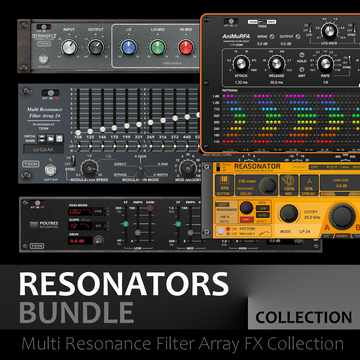The width and height of the screenshot is (360, 360).
Task: Click the small AniMuRFA AMT knob
Action: (x=302, y=70)
